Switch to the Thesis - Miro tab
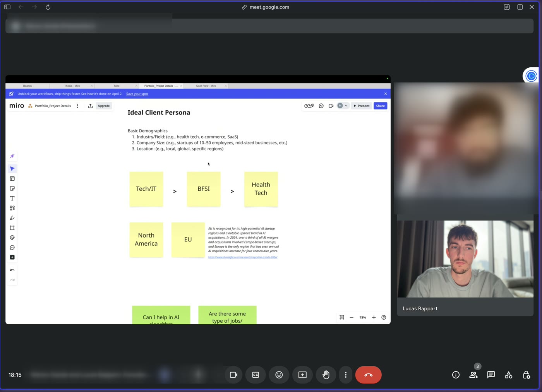Image resolution: width=542 pixels, height=392 pixels. pyautogui.click(x=72, y=86)
